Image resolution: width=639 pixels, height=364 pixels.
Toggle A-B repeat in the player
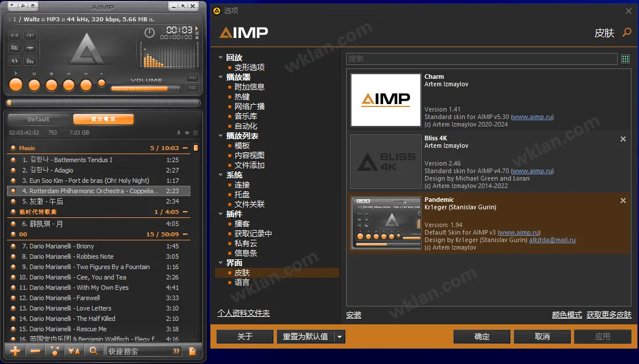coord(15,35)
